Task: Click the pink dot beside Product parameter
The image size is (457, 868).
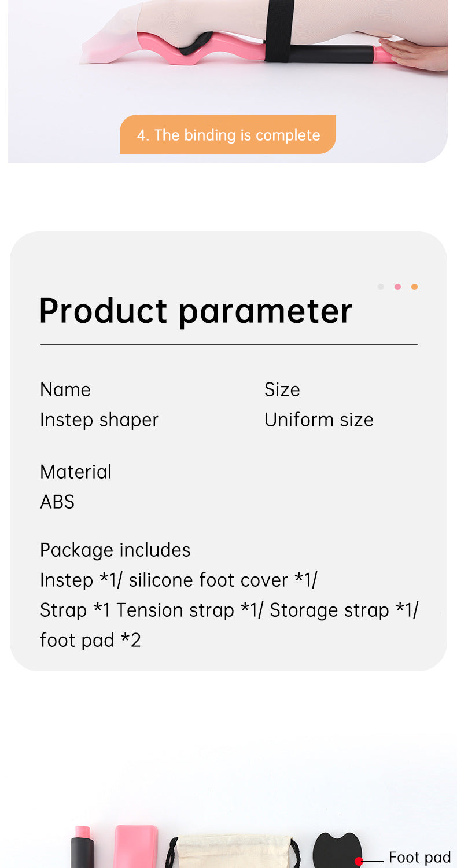Action: point(397,286)
